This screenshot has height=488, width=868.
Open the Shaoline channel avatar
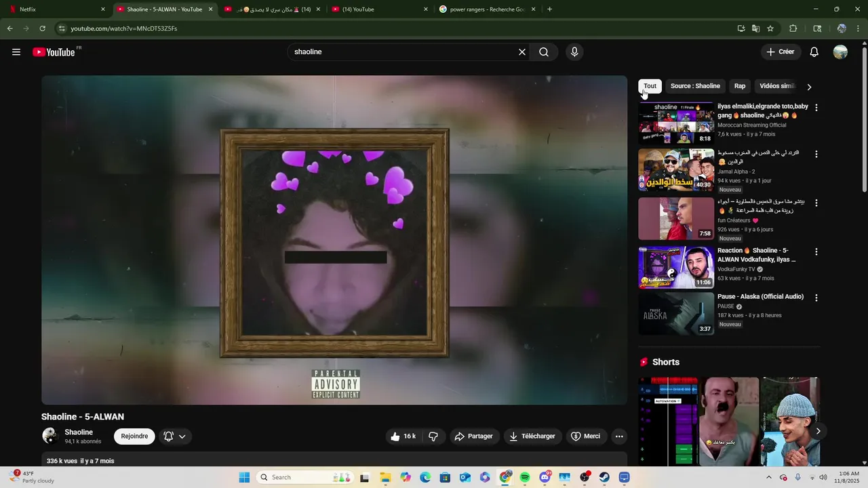(x=50, y=436)
